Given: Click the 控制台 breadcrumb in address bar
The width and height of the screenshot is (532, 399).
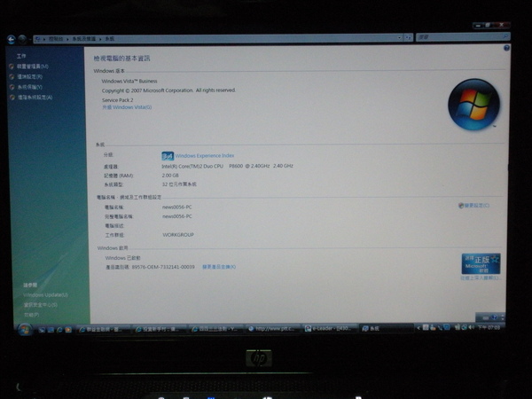Looking at the screenshot, I should coord(56,39).
